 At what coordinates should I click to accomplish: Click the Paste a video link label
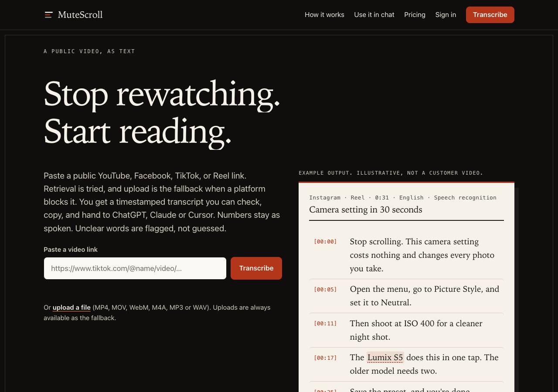(71, 250)
